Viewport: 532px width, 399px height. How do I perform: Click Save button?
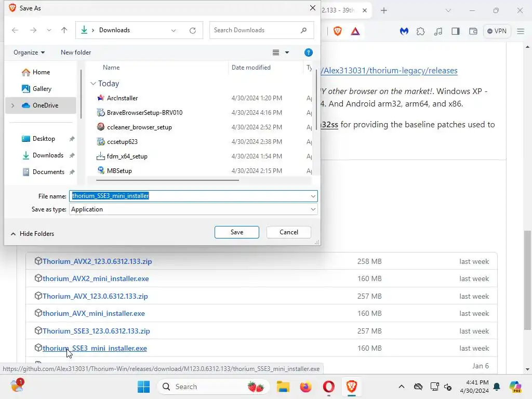236,232
